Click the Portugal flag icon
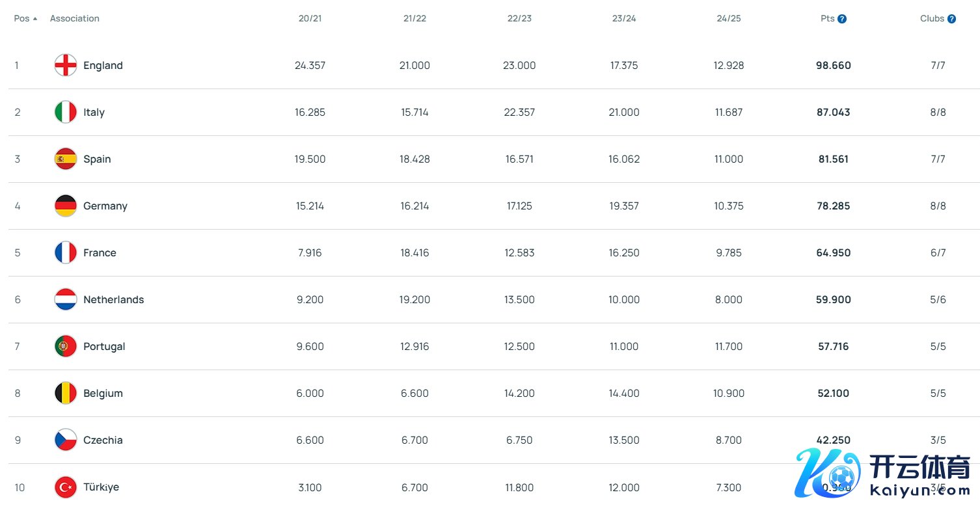Viewport: 980px width, 512px height. [66, 346]
